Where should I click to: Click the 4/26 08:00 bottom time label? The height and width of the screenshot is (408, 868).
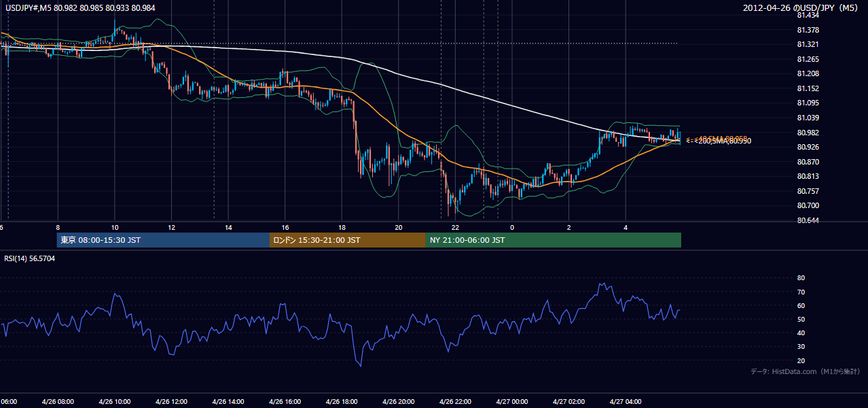click(58, 402)
